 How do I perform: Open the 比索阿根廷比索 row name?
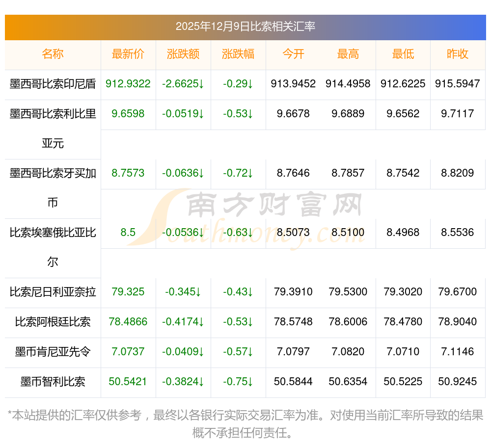click(x=53, y=322)
